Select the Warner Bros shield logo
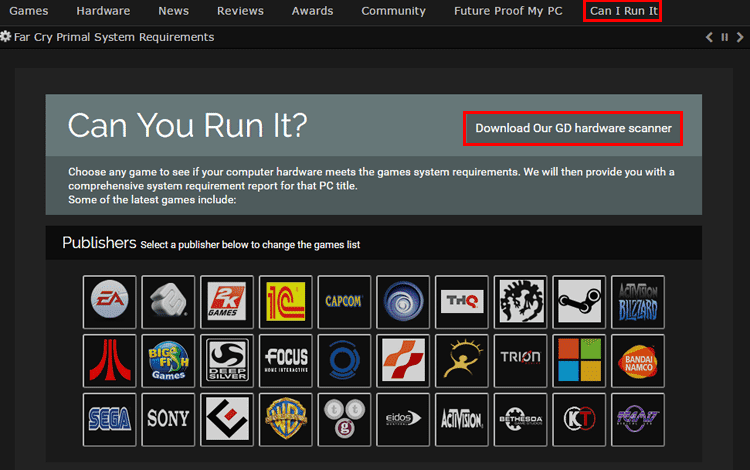Screen dimensions: 750x470 point(286,420)
